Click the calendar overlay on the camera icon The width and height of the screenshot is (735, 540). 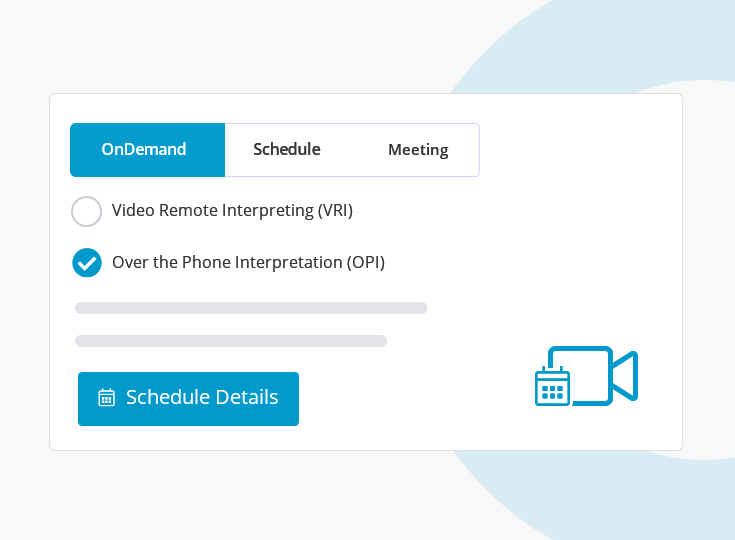tap(552, 386)
